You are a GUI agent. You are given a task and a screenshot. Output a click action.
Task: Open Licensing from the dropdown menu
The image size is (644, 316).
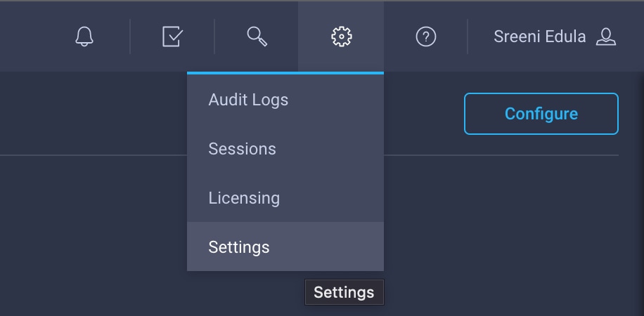tap(285, 198)
